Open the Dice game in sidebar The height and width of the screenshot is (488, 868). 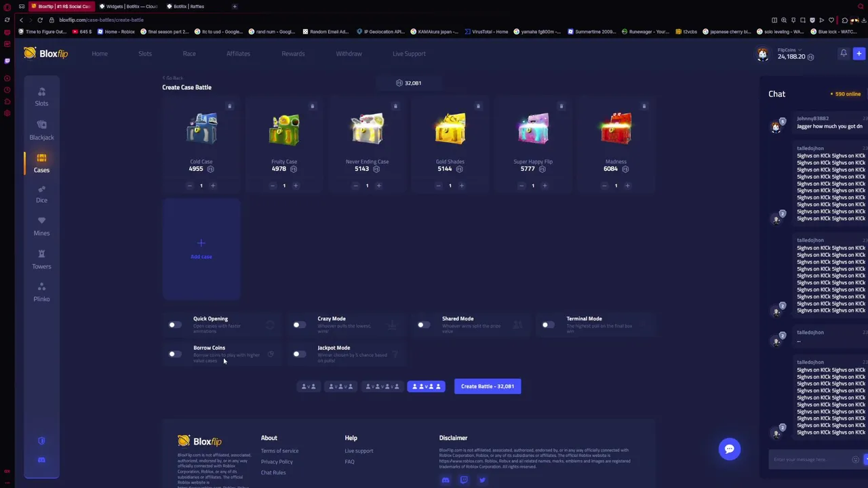pyautogui.click(x=41, y=194)
